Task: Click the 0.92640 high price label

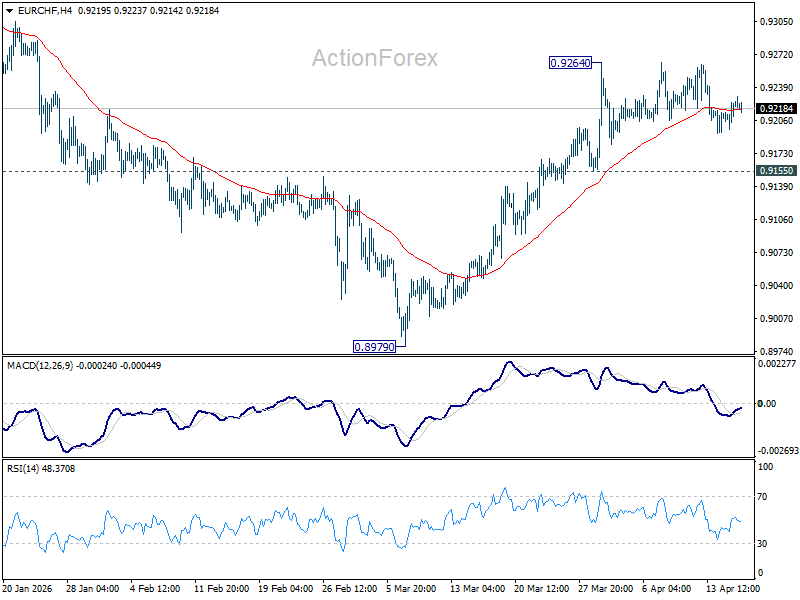Action: click(x=570, y=63)
